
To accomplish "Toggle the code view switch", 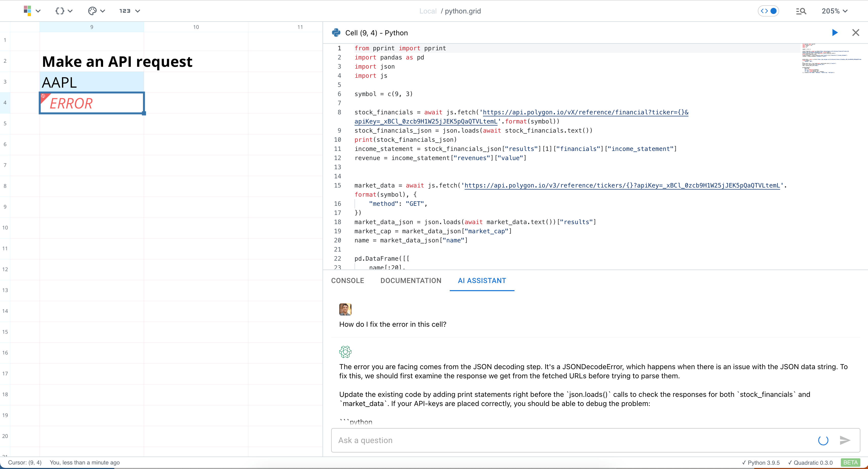I will tap(769, 11).
